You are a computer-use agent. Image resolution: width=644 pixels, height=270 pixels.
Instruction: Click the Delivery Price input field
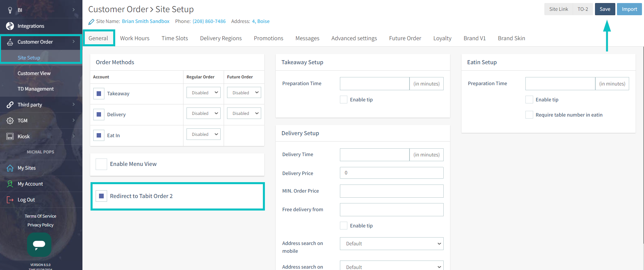coord(392,173)
